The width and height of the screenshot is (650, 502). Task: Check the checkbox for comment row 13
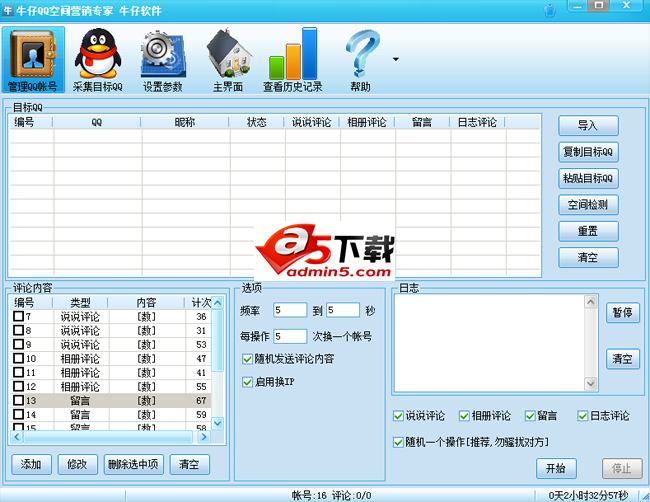click(18, 400)
